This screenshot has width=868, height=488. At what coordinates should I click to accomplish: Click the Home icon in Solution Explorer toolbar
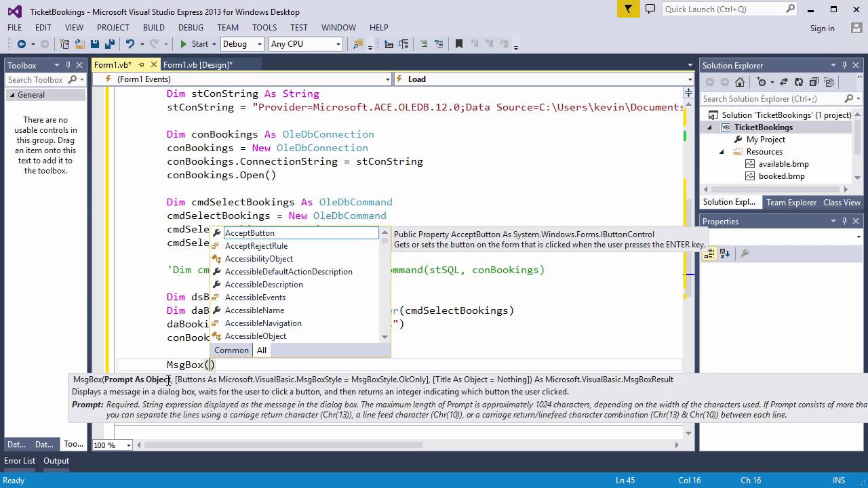pos(739,82)
